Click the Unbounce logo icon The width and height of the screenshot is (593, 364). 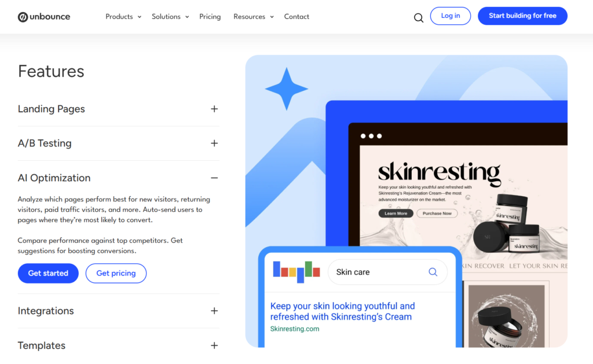[x=23, y=17]
